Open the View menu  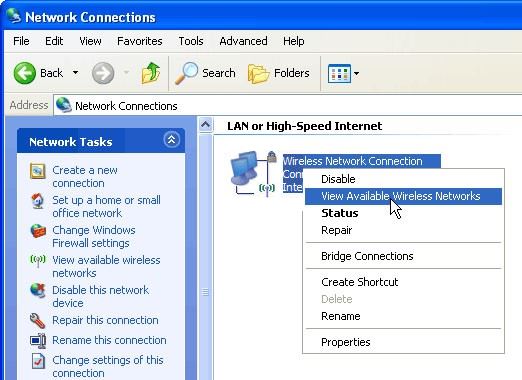(x=90, y=41)
